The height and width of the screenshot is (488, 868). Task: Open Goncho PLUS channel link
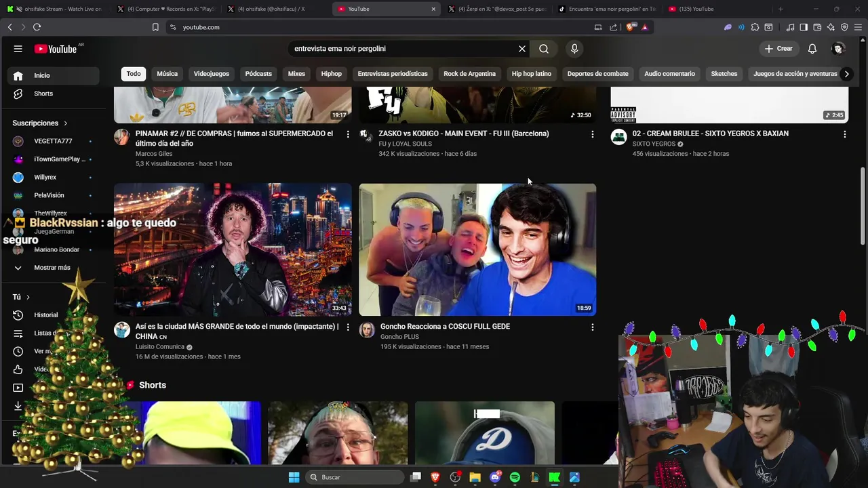[x=399, y=337]
